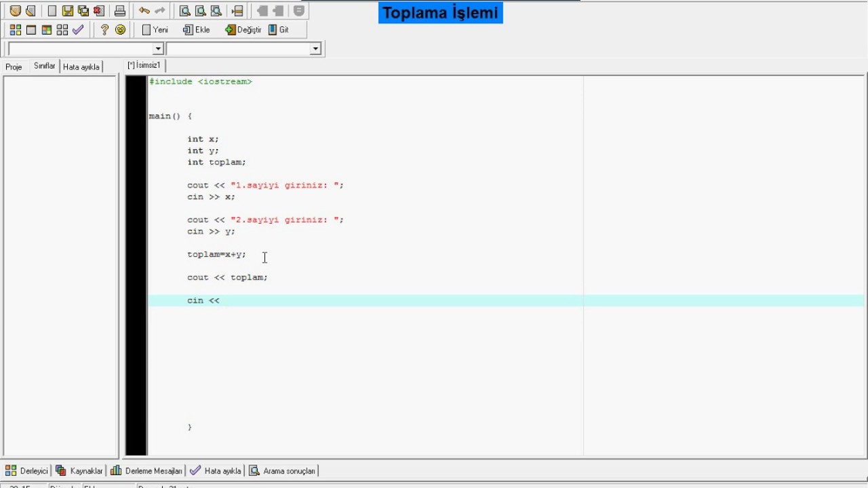Screen dimensions: 868x488
Task: Click the int y; declaration line
Action: [x=203, y=150]
